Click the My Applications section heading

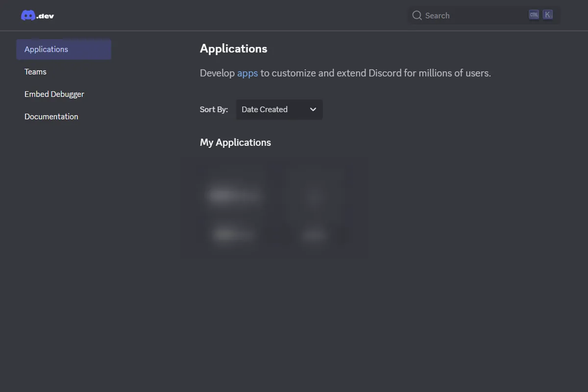coord(235,143)
